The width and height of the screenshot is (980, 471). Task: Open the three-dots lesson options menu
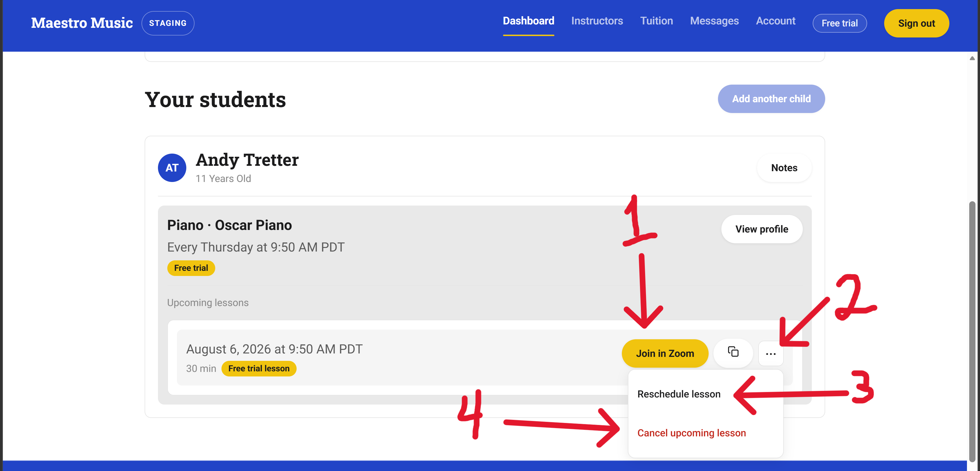click(x=770, y=354)
